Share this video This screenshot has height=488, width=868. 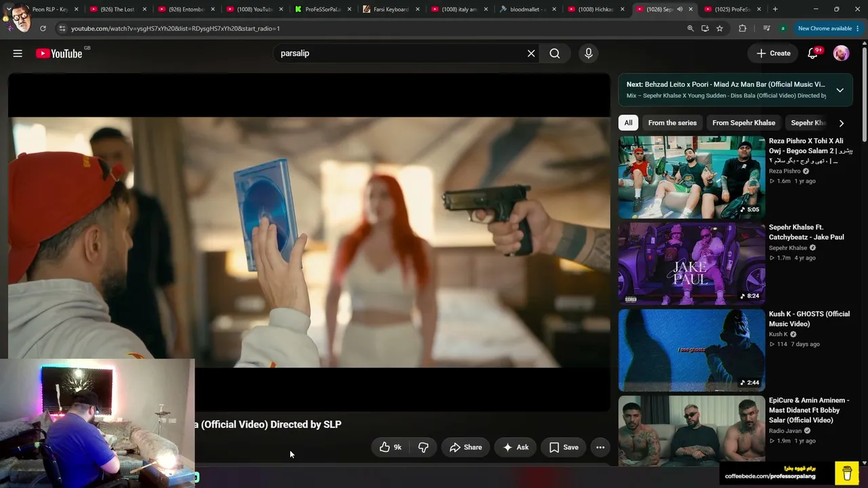[x=465, y=447]
